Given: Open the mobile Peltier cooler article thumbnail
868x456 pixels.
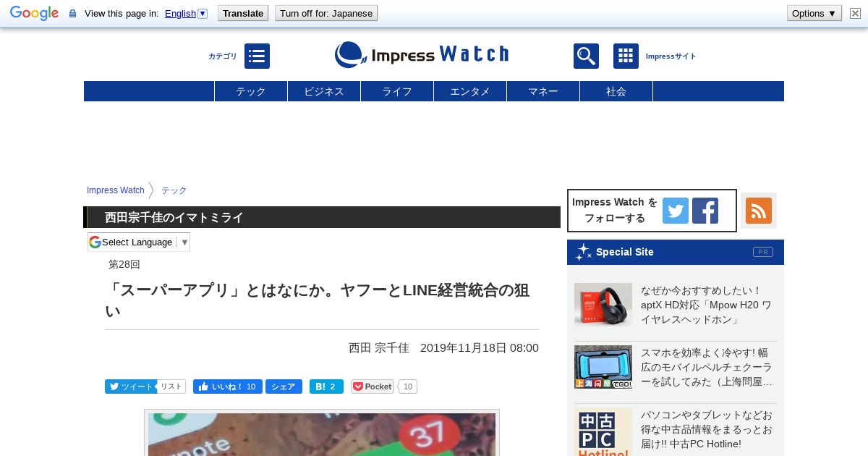Looking at the screenshot, I should 603,367.
